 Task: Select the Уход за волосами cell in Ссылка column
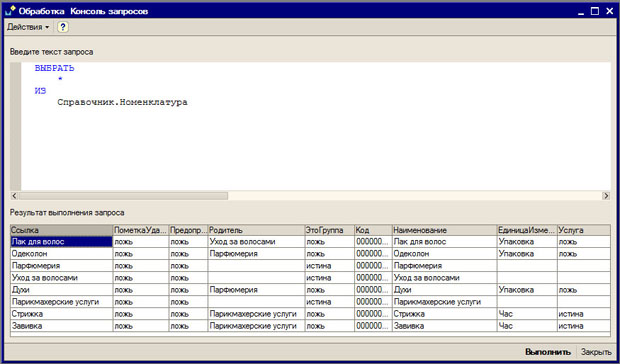click(62, 278)
